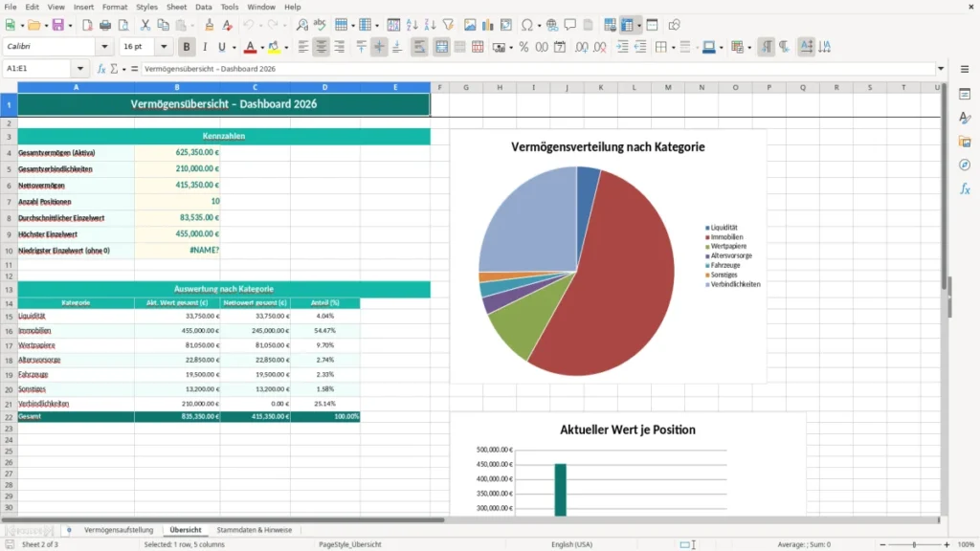Toggle Align Right
Image resolution: width=980 pixels, height=551 pixels.
click(x=340, y=47)
